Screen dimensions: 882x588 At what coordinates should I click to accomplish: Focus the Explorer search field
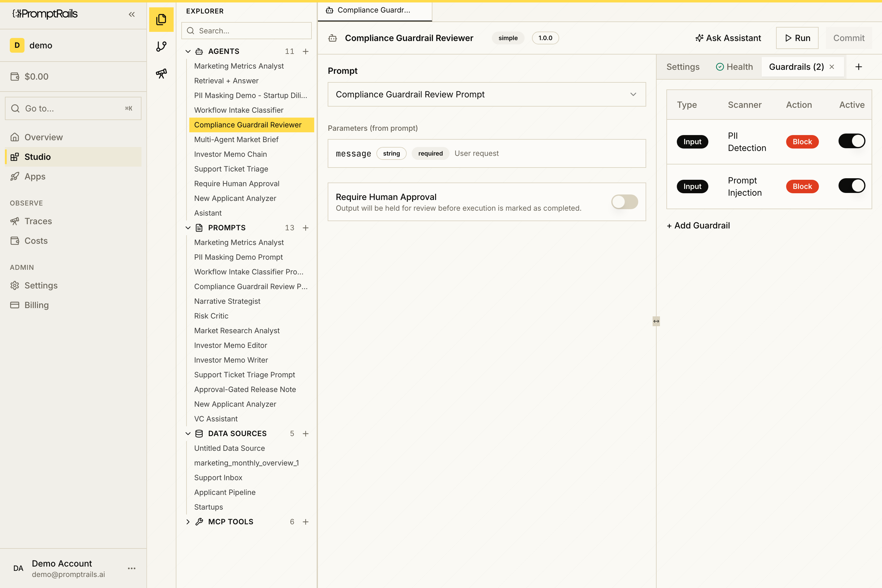[246, 31]
